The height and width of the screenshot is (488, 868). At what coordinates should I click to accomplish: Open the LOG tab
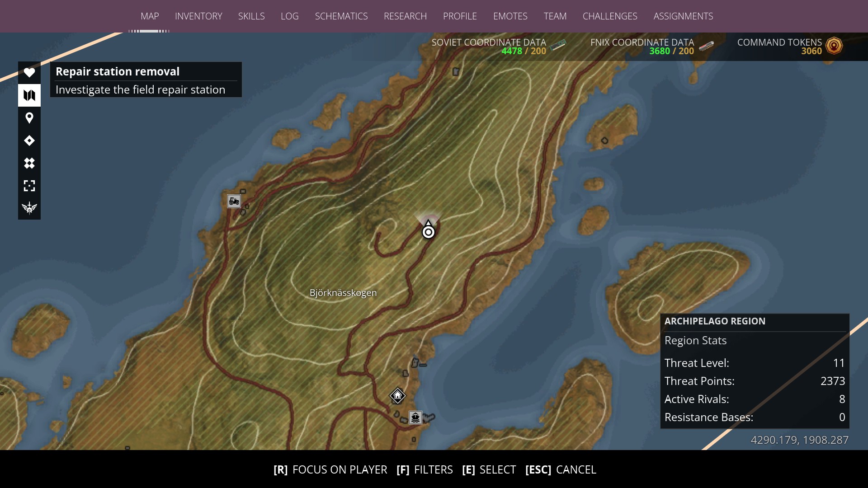290,16
